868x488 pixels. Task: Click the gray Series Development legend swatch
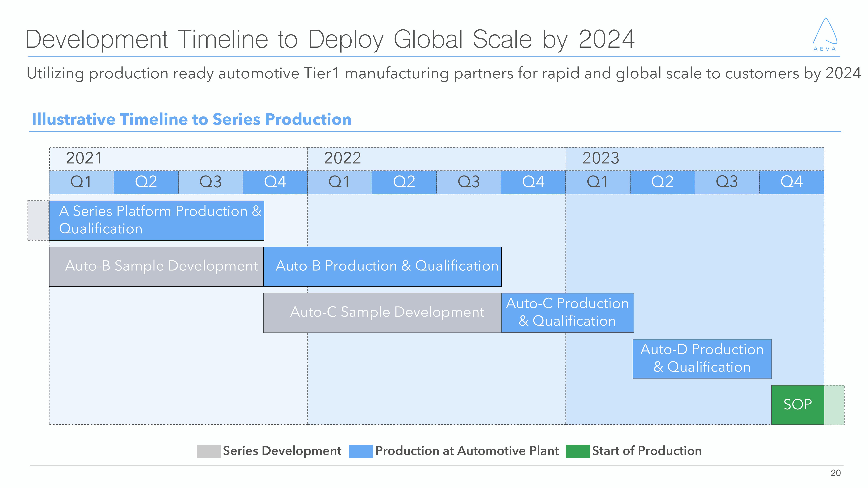pos(208,451)
